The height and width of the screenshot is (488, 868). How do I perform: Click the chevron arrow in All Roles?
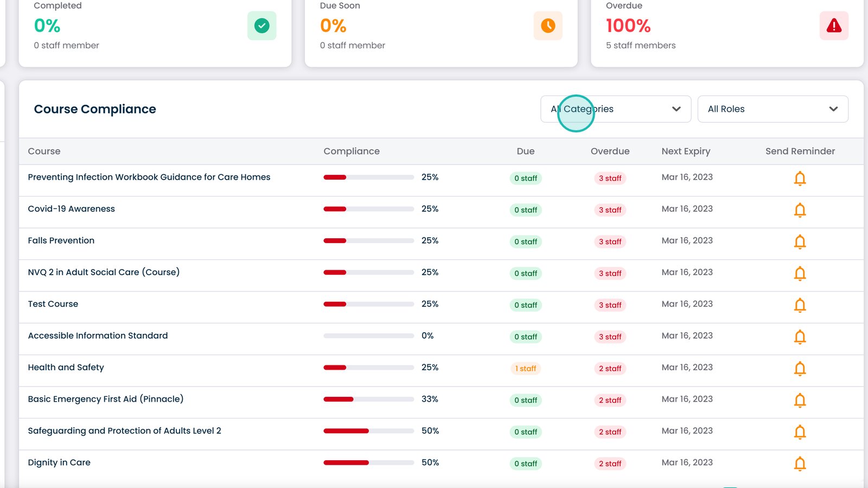pyautogui.click(x=833, y=109)
